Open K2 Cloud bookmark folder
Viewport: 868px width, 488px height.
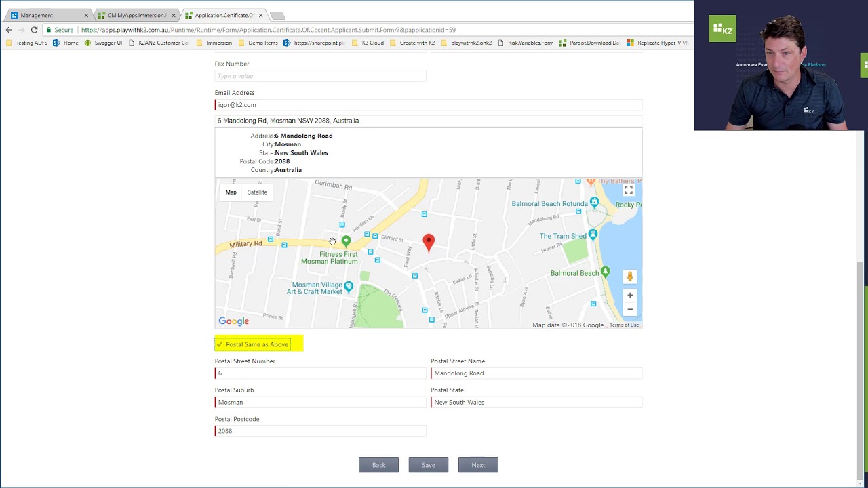pos(368,43)
